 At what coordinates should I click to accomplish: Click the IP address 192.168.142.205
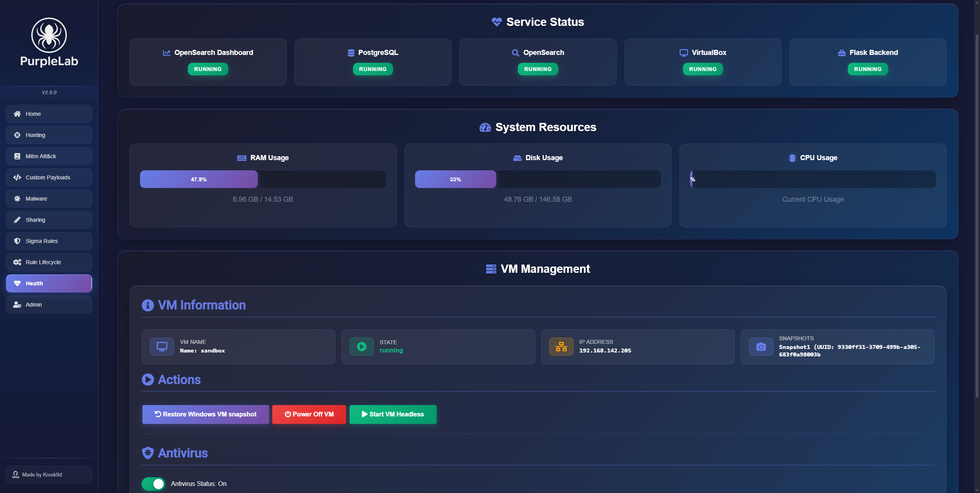[605, 351]
